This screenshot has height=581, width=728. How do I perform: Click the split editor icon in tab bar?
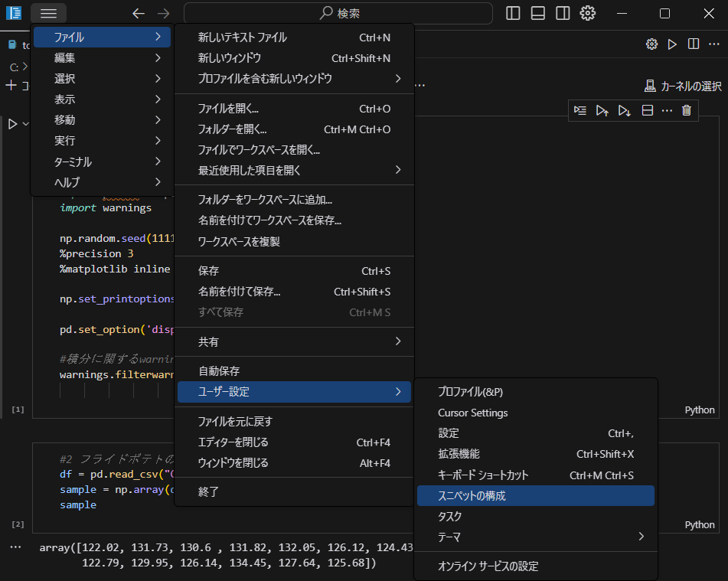tap(694, 44)
